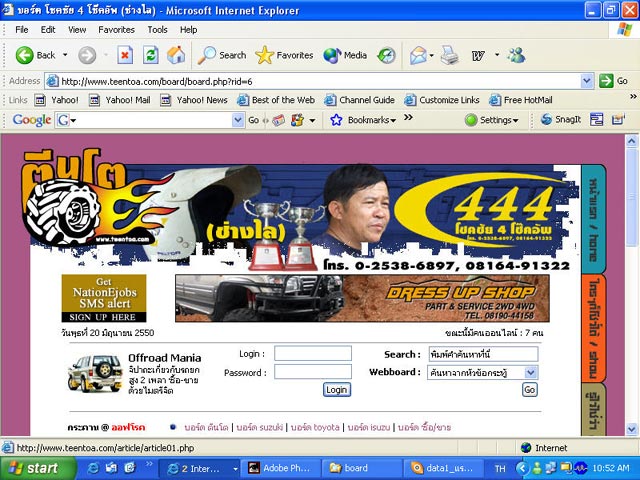Click the SnagIt window capture icon
The image size is (640, 480).
coord(596,120)
